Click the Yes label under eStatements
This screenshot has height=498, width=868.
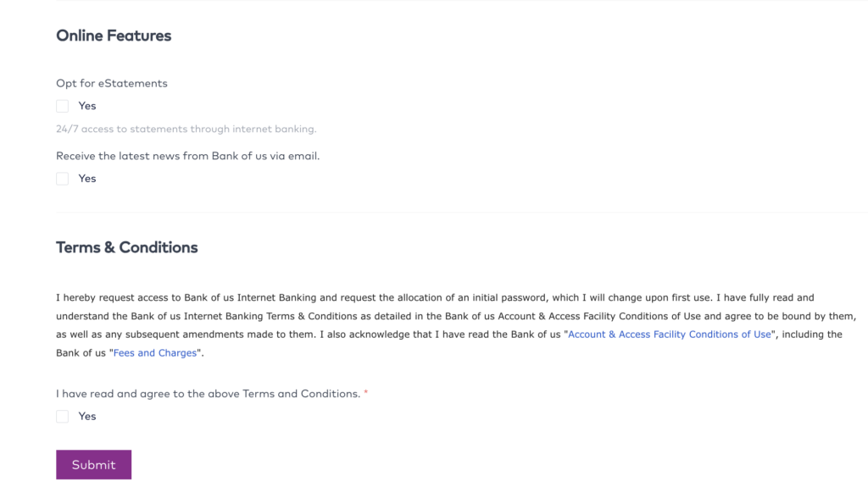coord(87,106)
